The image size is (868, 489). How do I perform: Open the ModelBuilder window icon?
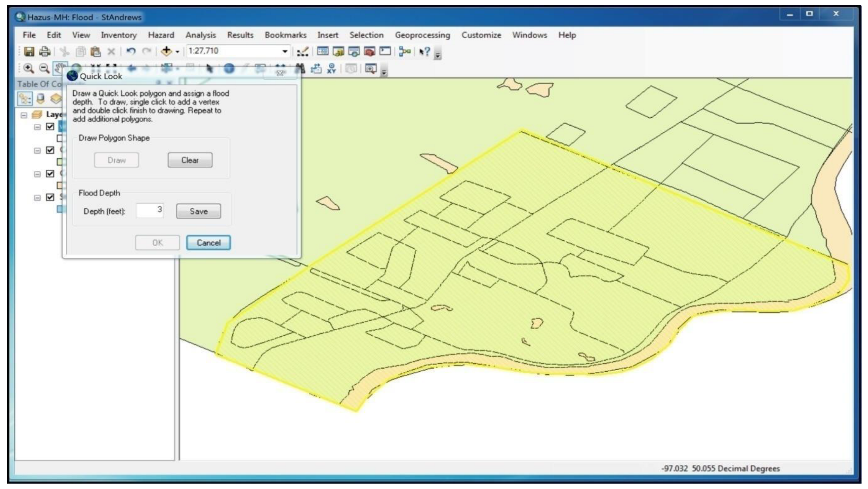[405, 51]
